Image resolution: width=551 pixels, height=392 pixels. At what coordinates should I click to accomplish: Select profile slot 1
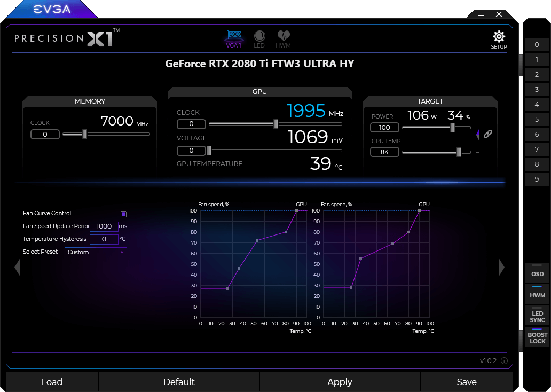pos(537,60)
